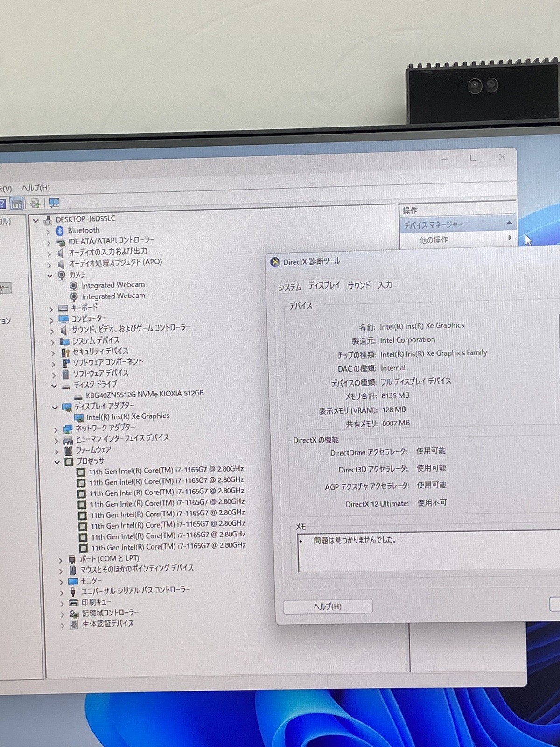Collapse the ディスプレイ アダプター category
The image size is (560, 747).
(55, 408)
